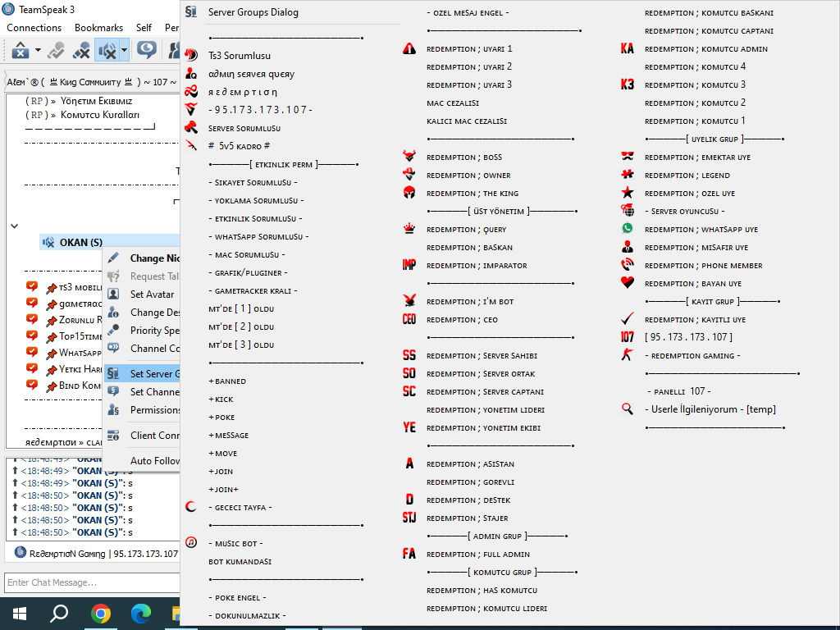Toggle the +kick server group
This screenshot has height=630, width=840.
221,399
